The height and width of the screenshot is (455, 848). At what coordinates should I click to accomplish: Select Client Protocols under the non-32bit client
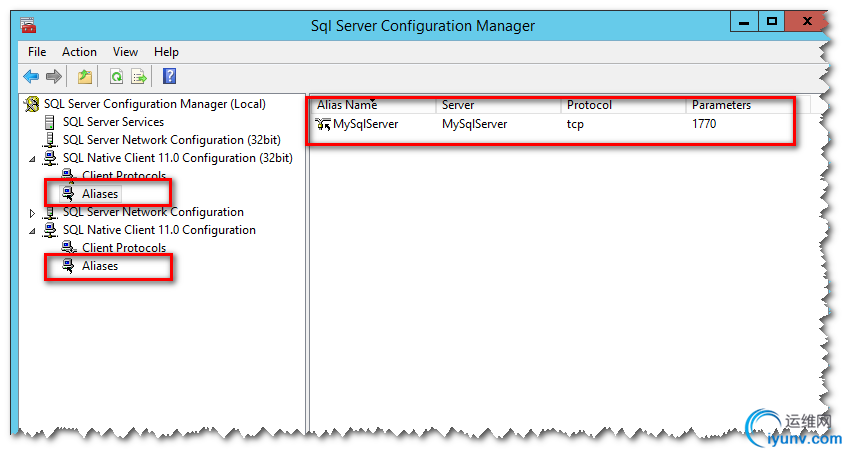pos(124,248)
